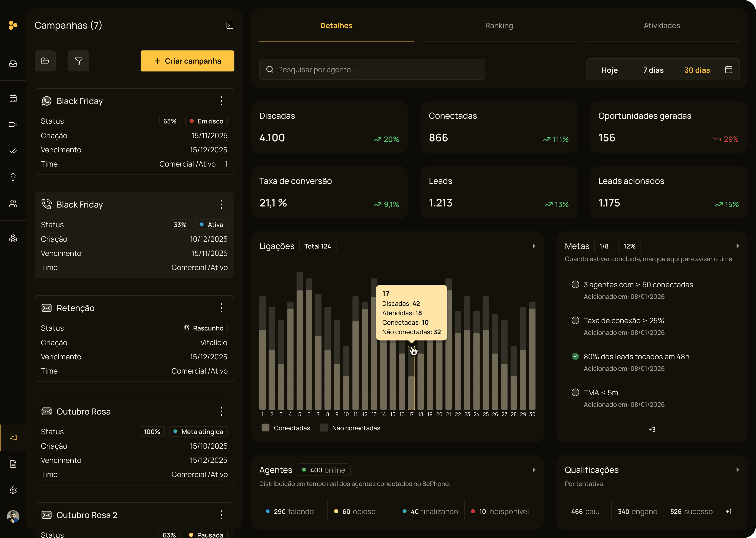Open options menu for Retenção campaign

point(222,308)
